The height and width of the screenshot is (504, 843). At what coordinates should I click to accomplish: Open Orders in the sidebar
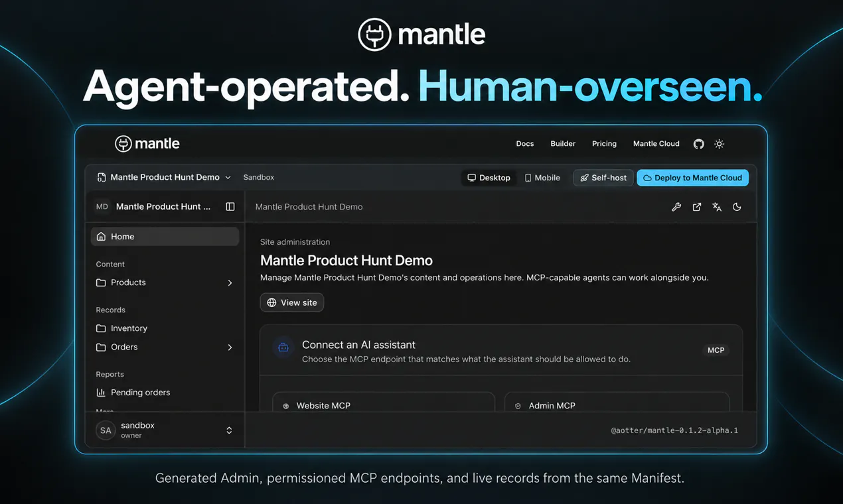pos(165,347)
